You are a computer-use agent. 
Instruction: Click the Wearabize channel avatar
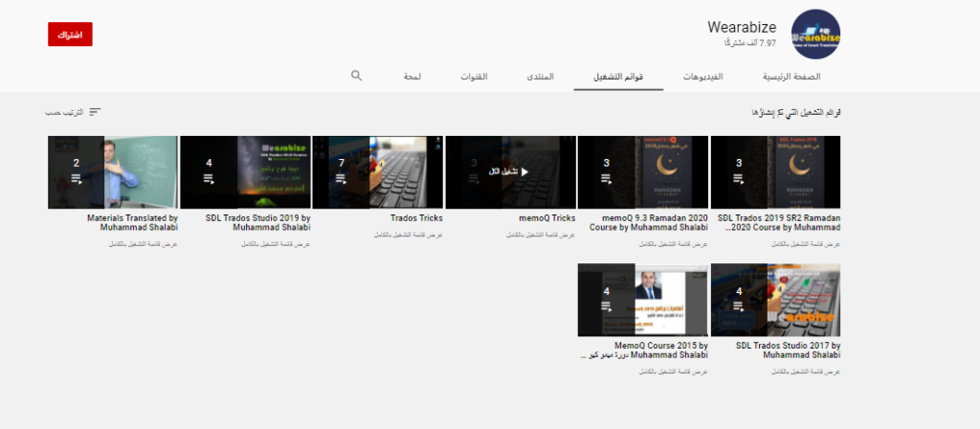815,34
